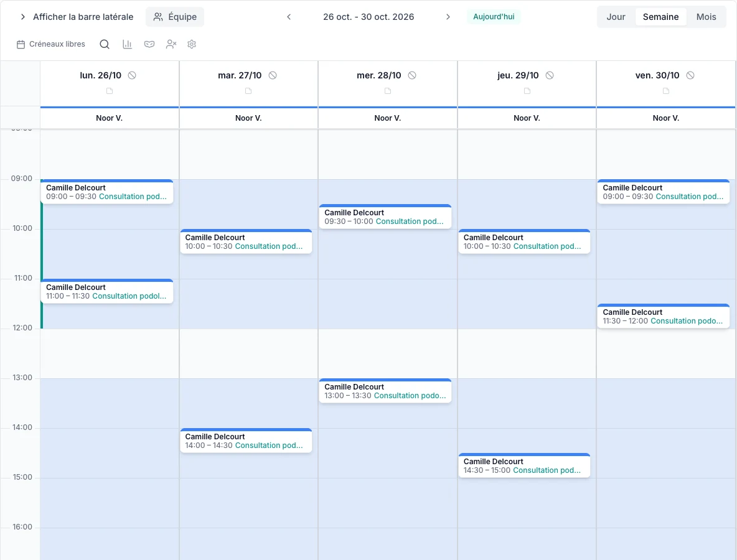Image resolution: width=737 pixels, height=560 pixels.
Task: Open date range 26 oct. - 30 oct. 2026
Action: 368,17
